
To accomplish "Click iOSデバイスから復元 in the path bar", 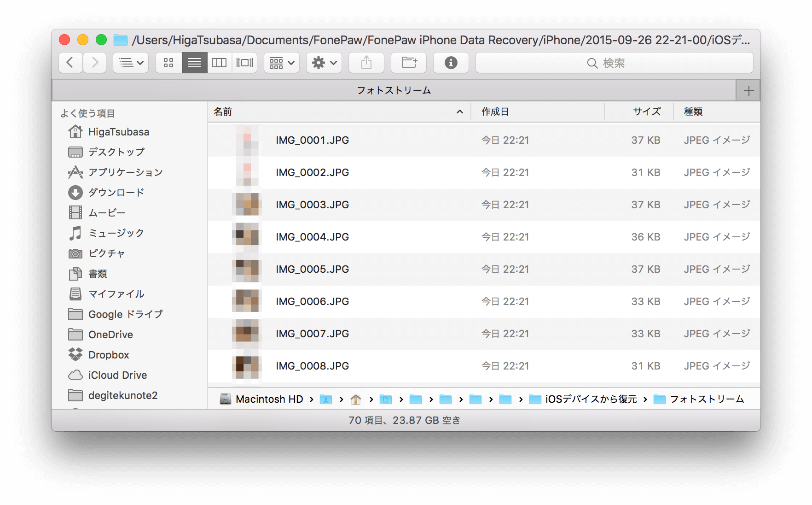I will (583, 399).
